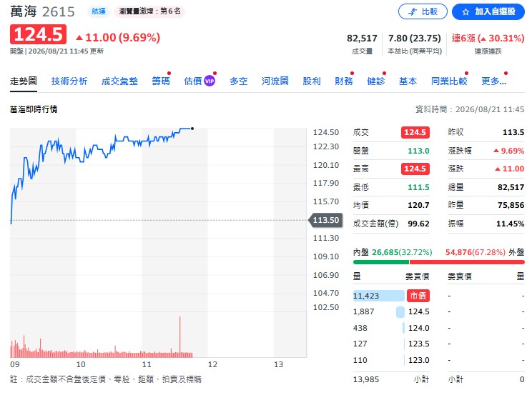Open the 河流圖 tab

(x=275, y=81)
